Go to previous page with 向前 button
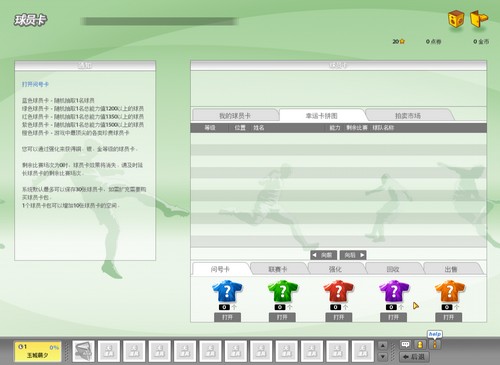Screen dimensions: 500x365 (323, 255)
